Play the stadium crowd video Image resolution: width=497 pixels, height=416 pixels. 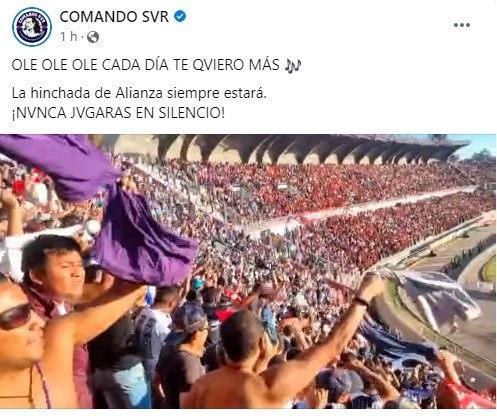(248, 271)
